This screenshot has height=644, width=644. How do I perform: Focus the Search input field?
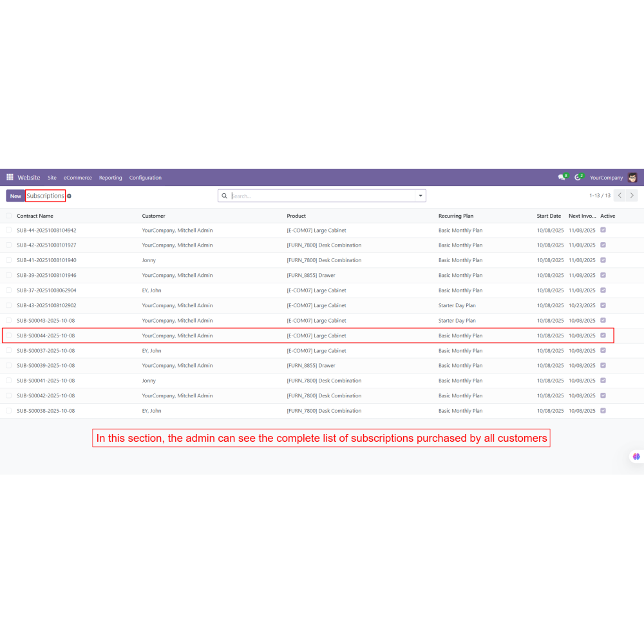click(x=322, y=196)
